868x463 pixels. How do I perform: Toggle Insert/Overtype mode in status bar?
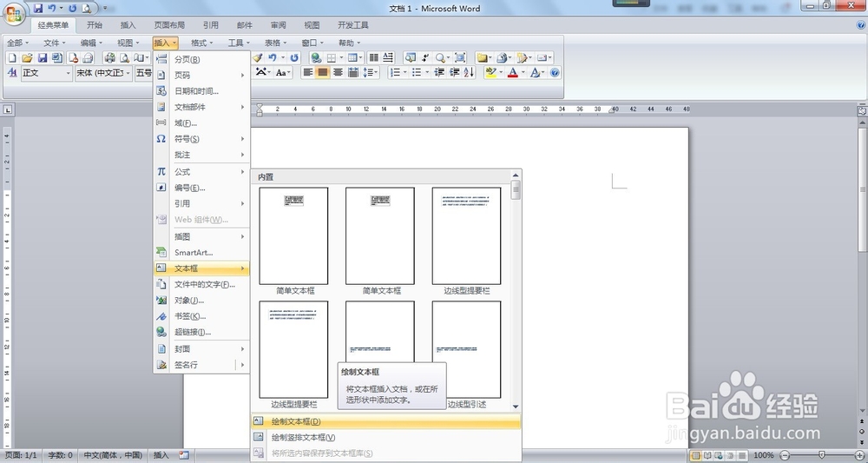161,455
